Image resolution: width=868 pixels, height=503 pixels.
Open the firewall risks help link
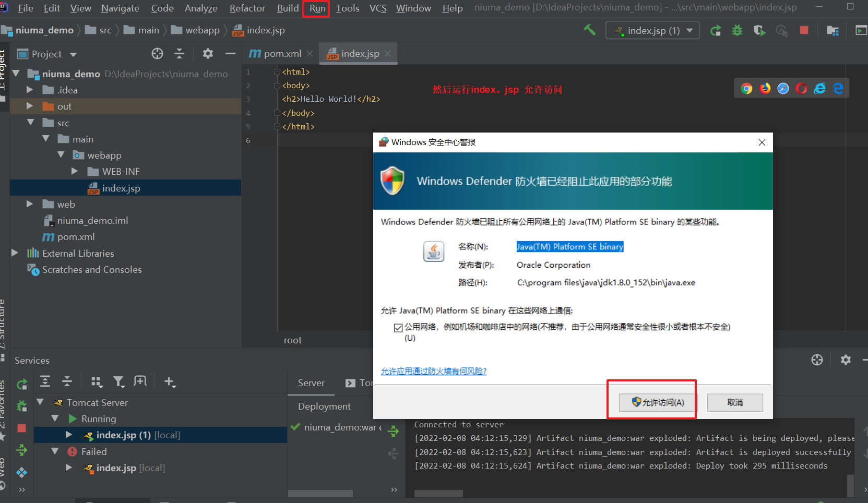(x=434, y=371)
